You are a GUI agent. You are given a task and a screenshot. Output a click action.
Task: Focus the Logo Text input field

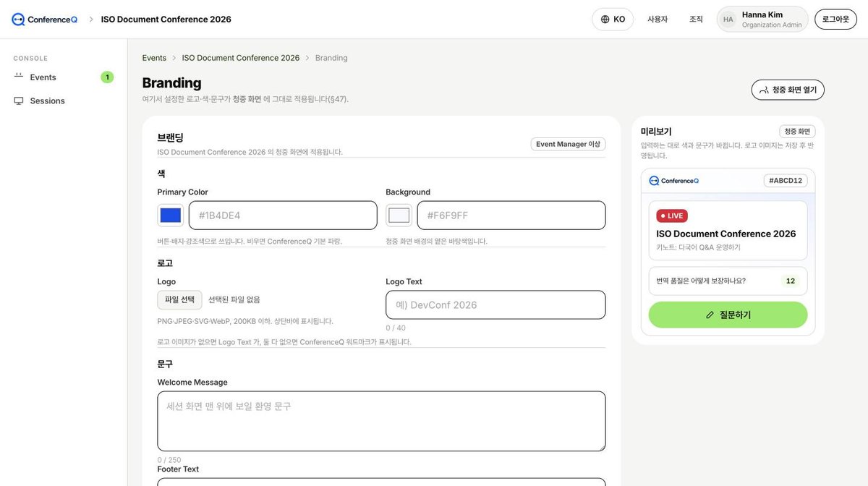495,305
